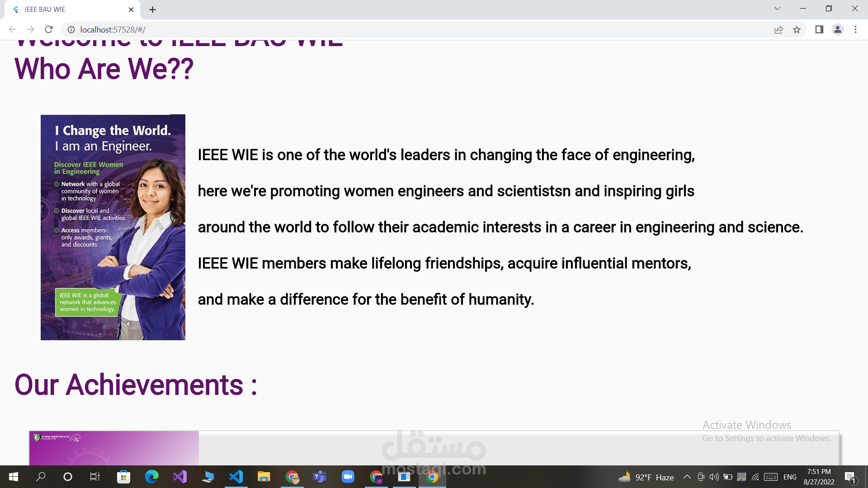Viewport: 868px width, 488px height.
Task: Open Cortana from the taskbar
Action: (x=68, y=477)
